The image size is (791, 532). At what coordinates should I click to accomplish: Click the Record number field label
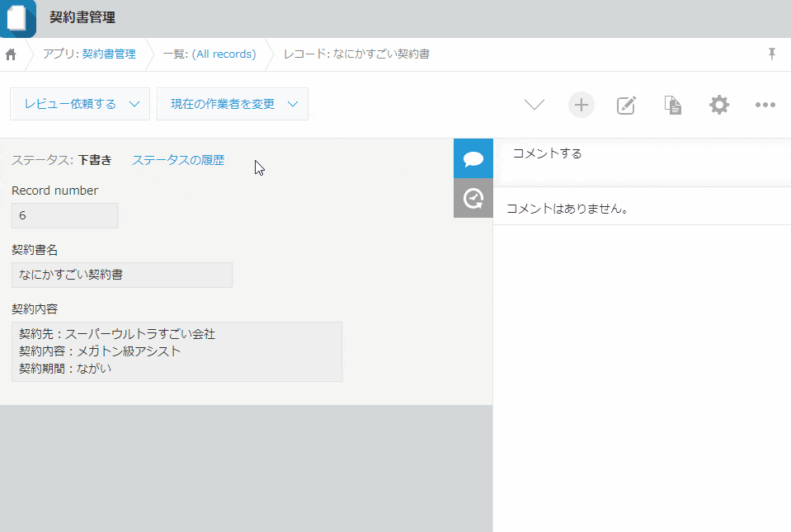55,191
